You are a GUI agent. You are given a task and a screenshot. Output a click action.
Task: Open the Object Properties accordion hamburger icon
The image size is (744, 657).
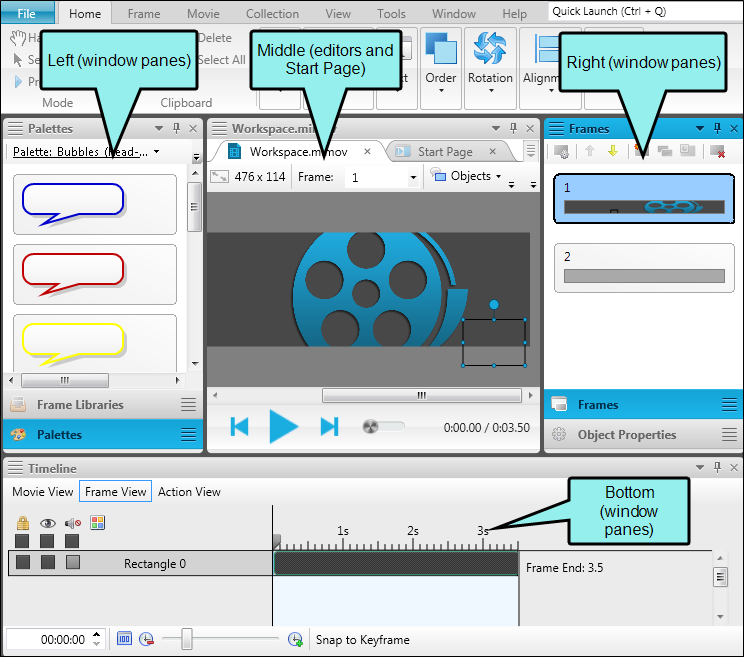click(729, 434)
